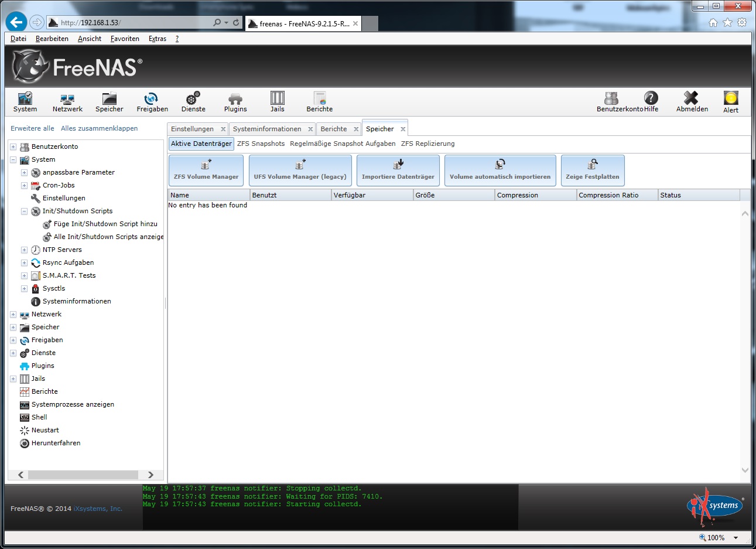Click the sidebar horizontal scrollbar

(x=83, y=475)
